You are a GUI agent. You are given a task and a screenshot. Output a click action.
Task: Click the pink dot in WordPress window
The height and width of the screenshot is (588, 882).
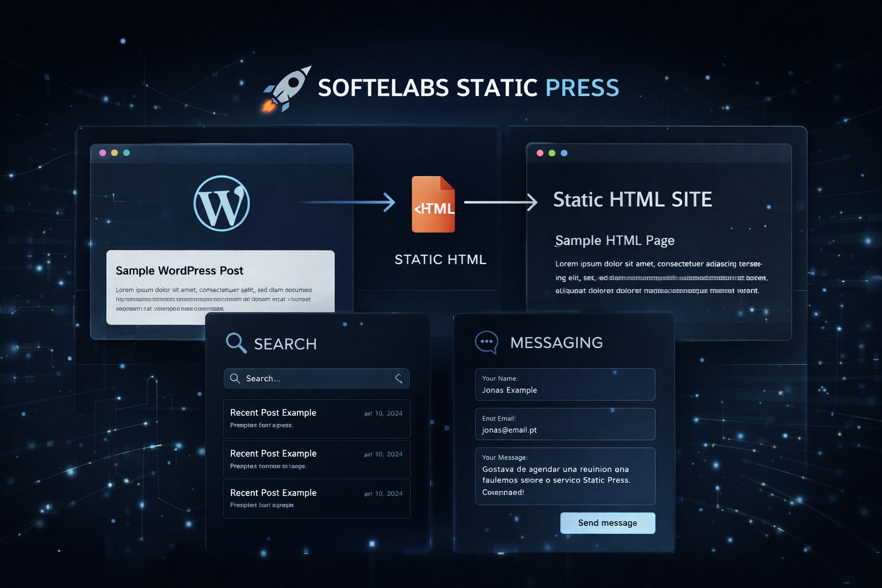click(x=103, y=153)
